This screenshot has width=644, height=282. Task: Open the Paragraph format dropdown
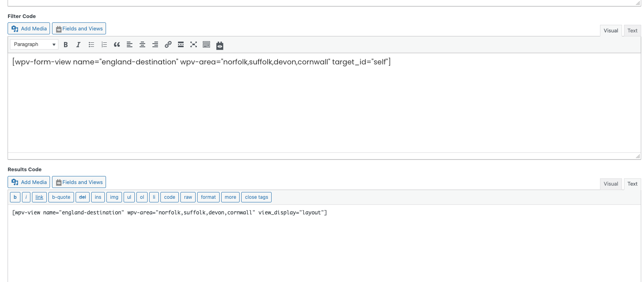click(34, 44)
